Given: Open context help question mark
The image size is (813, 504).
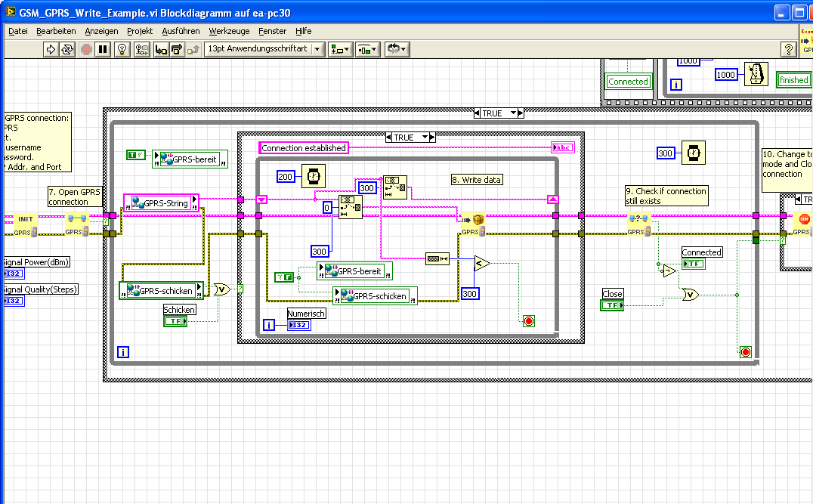Looking at the screenshot, I should pyautogui.click(x=788, y=49).
